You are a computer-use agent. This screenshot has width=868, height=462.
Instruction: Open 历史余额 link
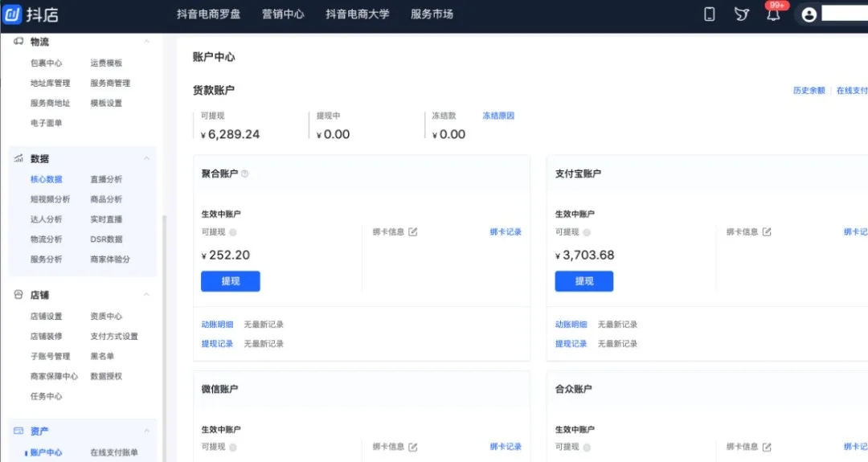[x=809, y=90]
